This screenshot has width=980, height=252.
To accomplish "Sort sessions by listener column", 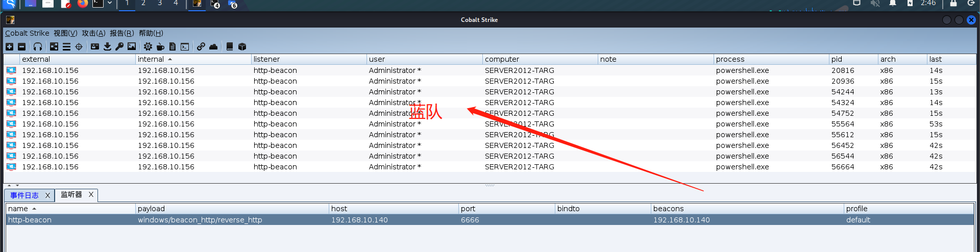I will point(309,59).
